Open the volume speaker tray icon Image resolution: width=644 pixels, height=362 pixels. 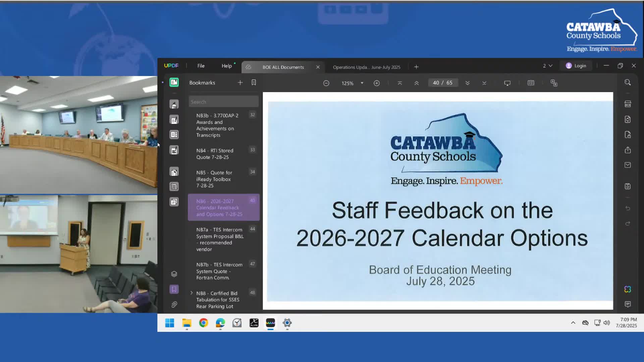607,323
